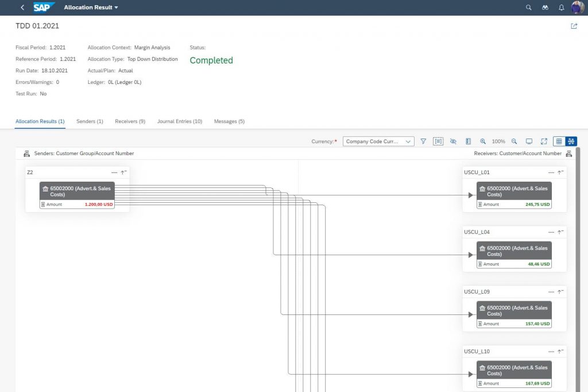Image resolution: width=588 pixels, height=392 pixels.
Task: Open the search icon in the header
Action: [x=528, y=7]
